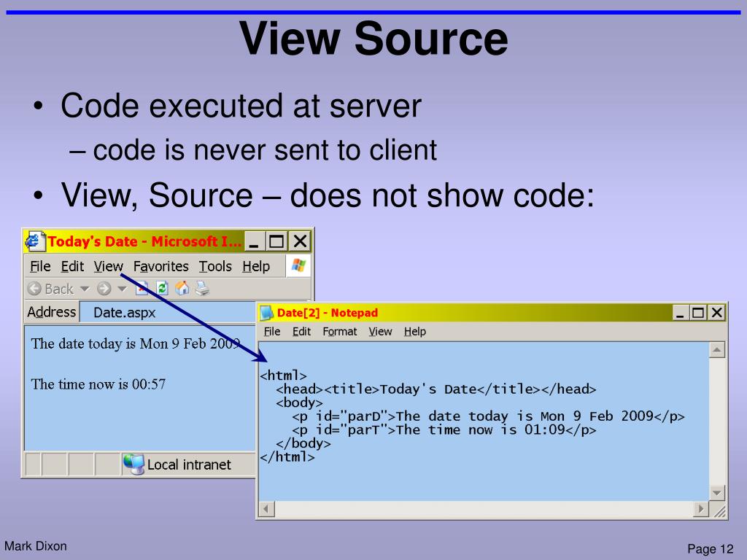This screenshot has height=560, width=747.
Task: Open File menu in Internet Explorer window
Action: pos(40,266)
